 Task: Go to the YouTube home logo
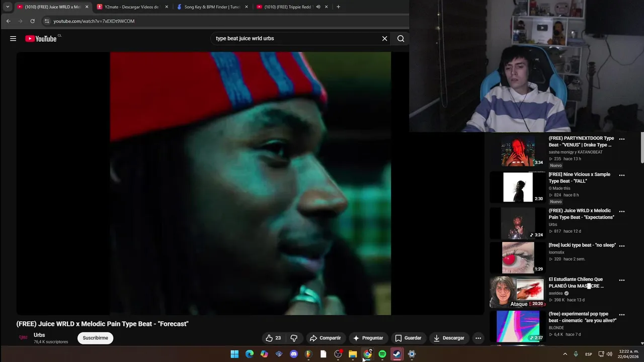point(41,39)
